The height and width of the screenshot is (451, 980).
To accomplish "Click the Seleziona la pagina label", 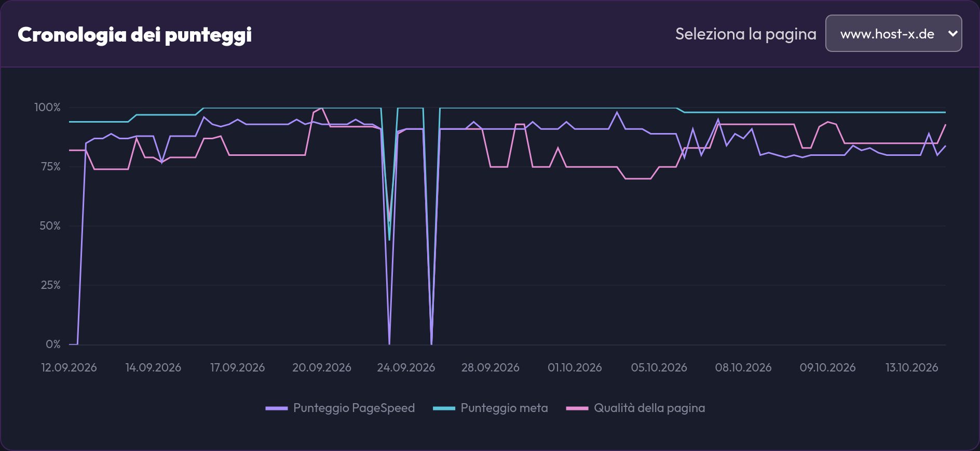I will point(745,34).
